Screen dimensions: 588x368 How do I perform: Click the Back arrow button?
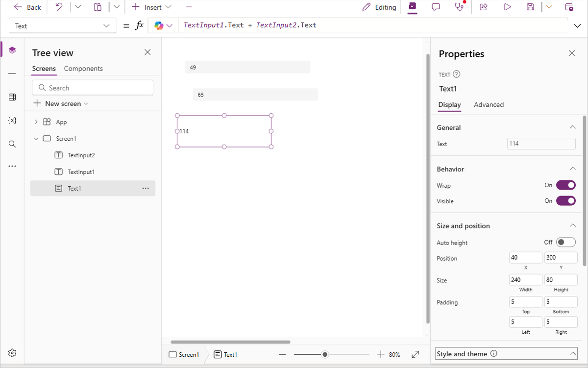coord(27,7)
